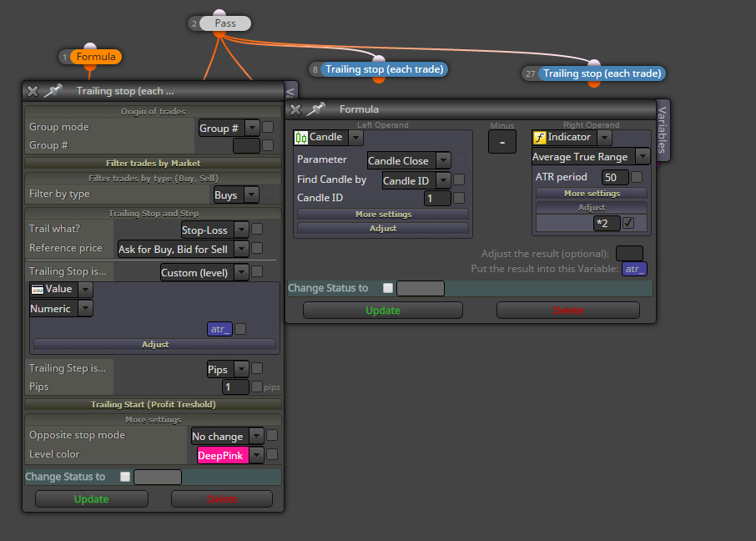Pin the Formula panel
The width and height of the screenshot is (756, 541).
tap(315, 109)
